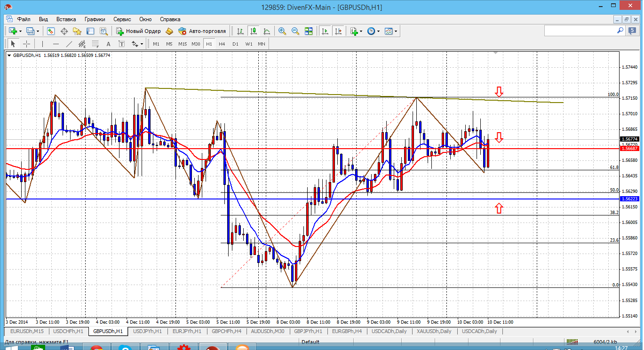Click the search input field
644x350 pixels.
coord(580,31)
